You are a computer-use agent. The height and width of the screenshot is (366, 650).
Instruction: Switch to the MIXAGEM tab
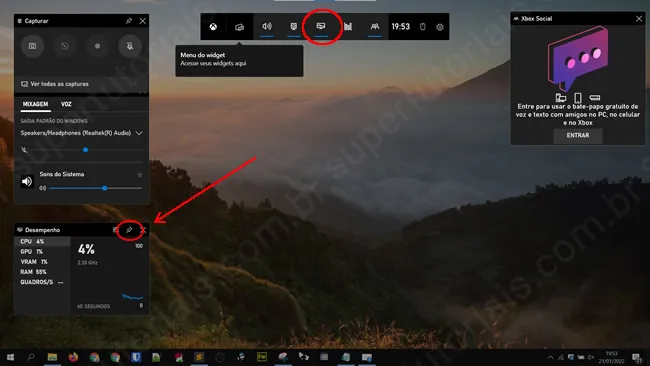(36, 104)
